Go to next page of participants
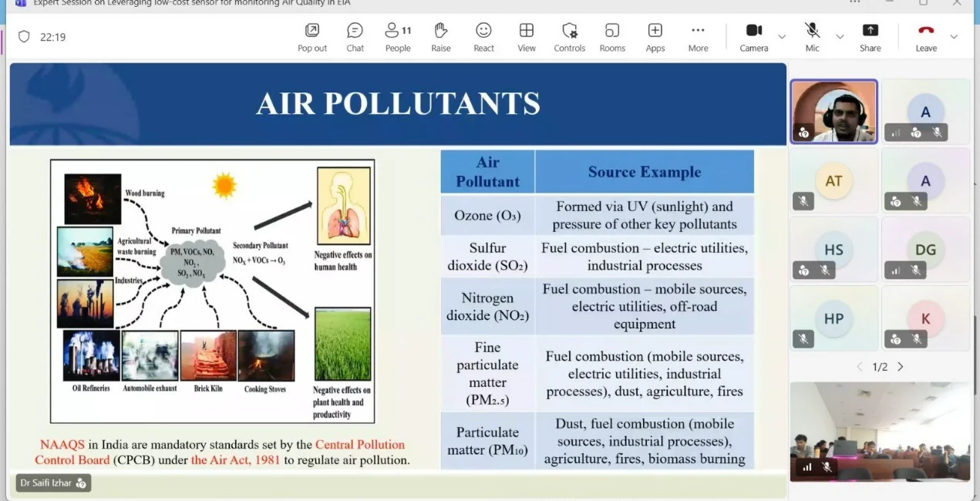Image resolution: width=980 pixels, height=501 pixels. pyautogui.click(x=900, y=367)
